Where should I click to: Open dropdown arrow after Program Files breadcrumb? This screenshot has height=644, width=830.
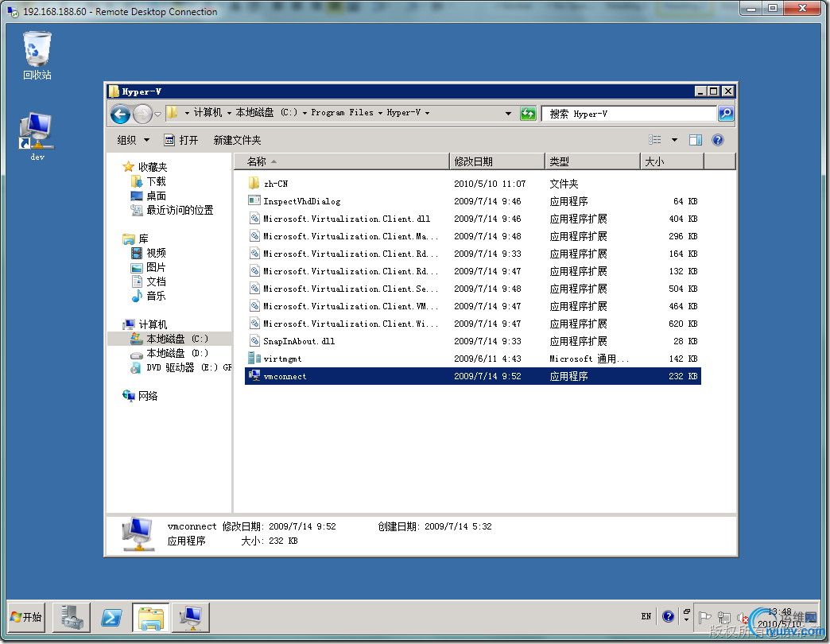coord(380,113)
